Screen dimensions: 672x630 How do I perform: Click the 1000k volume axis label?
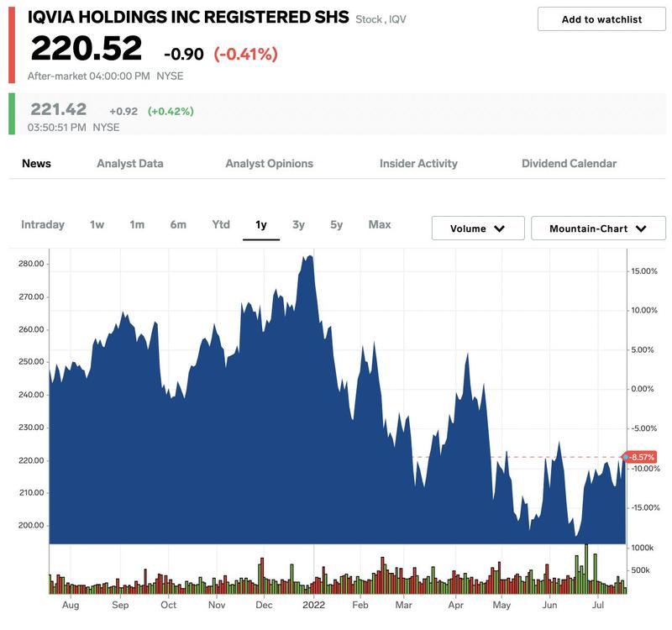tap(643, 548)
